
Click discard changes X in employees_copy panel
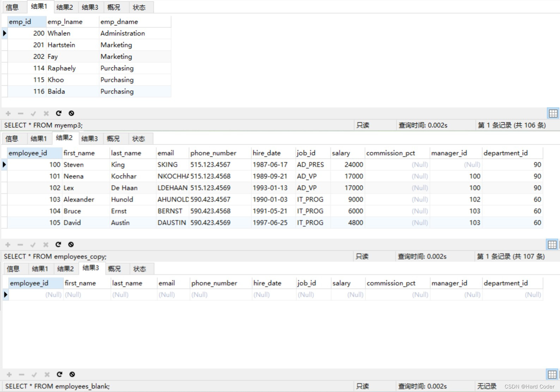coord(45,244)
